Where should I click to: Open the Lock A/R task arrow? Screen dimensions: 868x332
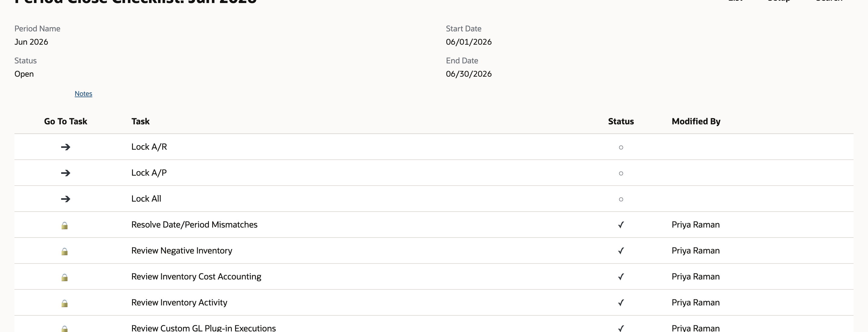click(65, 147)
